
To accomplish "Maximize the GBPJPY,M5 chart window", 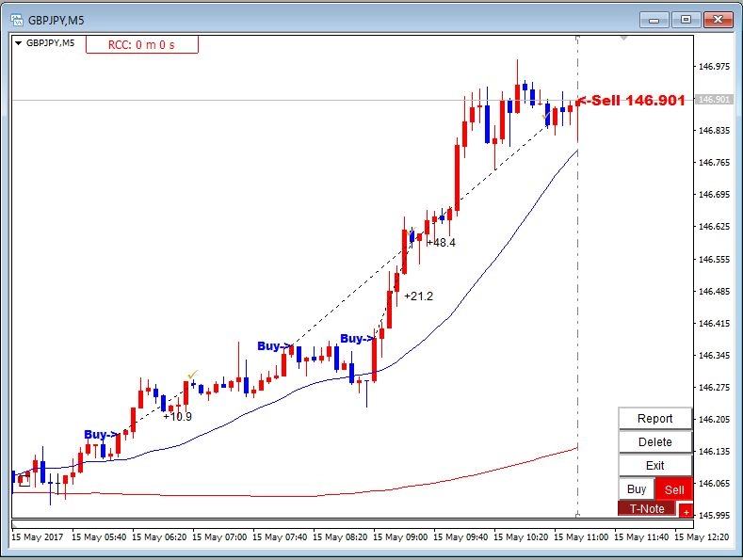I will 686,20.
